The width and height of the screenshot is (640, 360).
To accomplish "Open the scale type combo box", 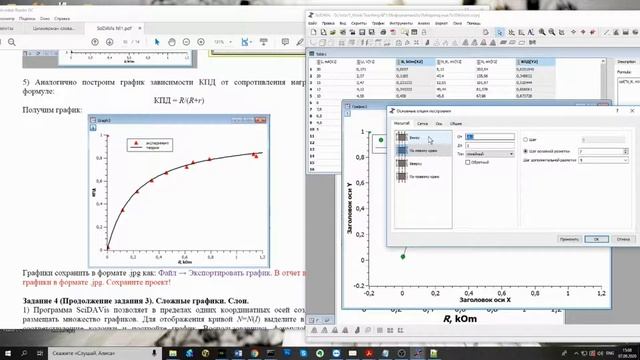I will 490,154.
